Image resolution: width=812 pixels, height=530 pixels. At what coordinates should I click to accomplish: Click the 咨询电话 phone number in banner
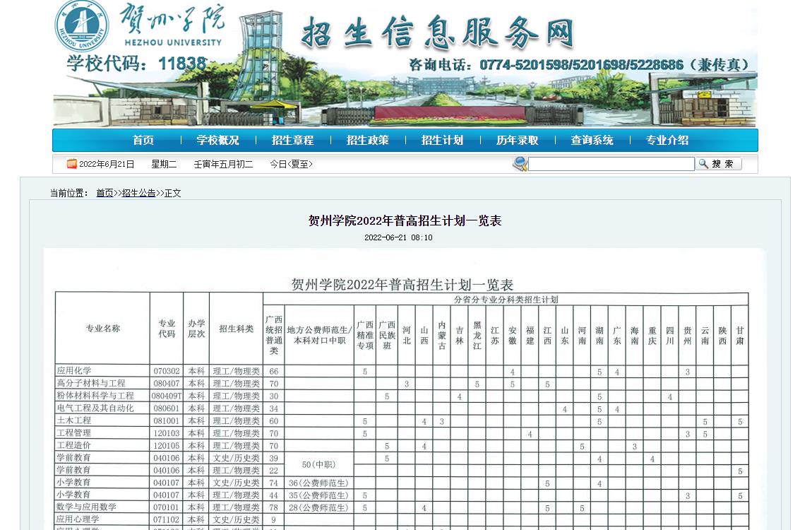[x=579, y=65]
